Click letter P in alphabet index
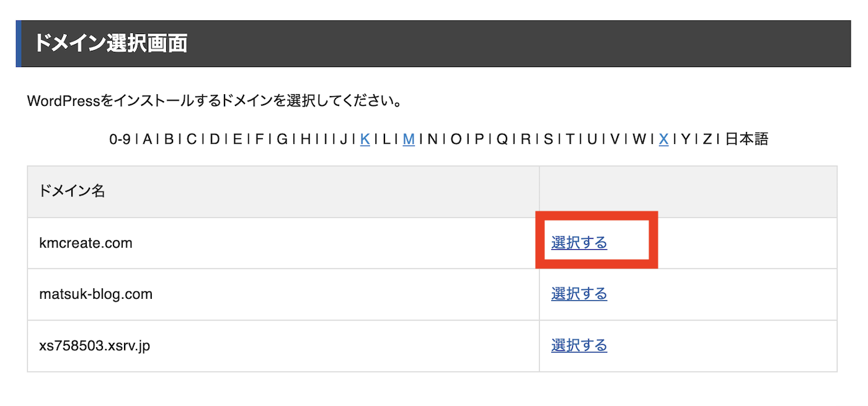 (479, 139)
